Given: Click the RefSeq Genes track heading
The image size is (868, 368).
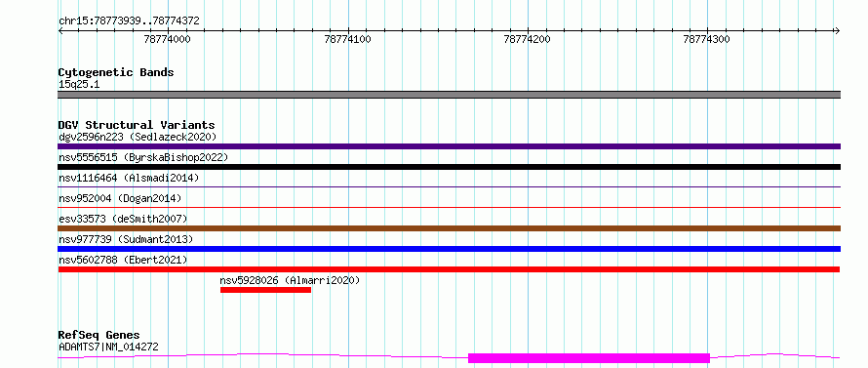Looking at the screenshot, I should tap(99, 335).
